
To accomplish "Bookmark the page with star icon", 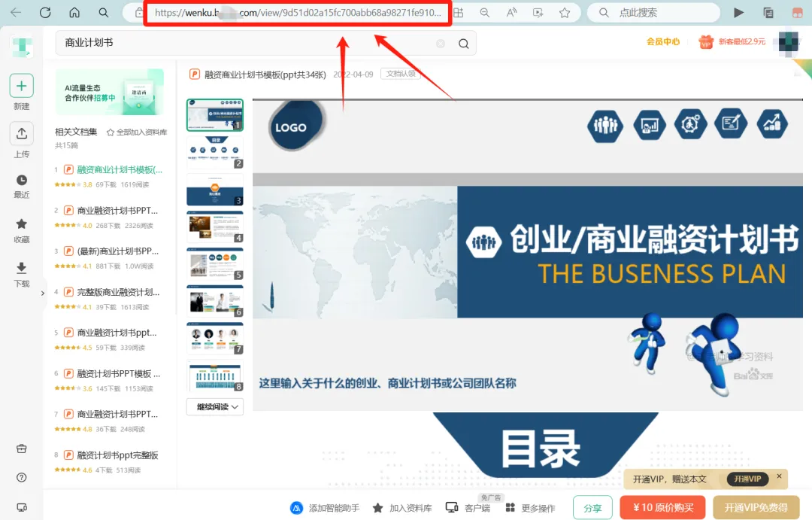I will [565, 13].
